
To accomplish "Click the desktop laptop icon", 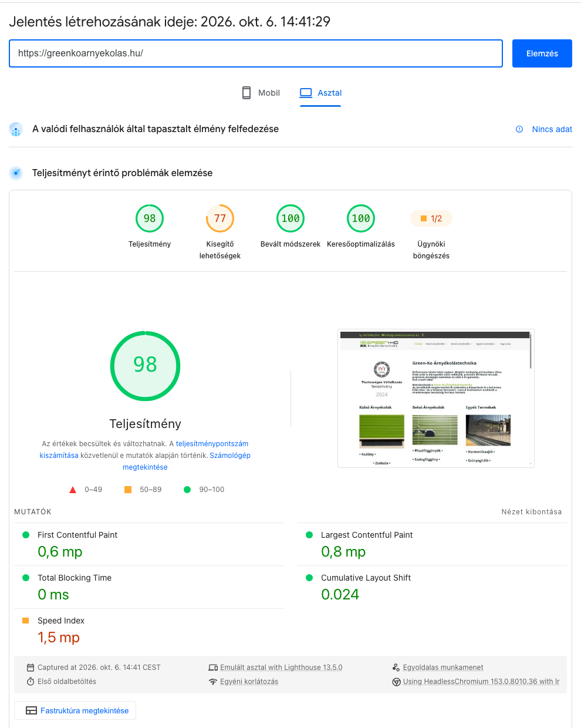I will coord(306,93).
